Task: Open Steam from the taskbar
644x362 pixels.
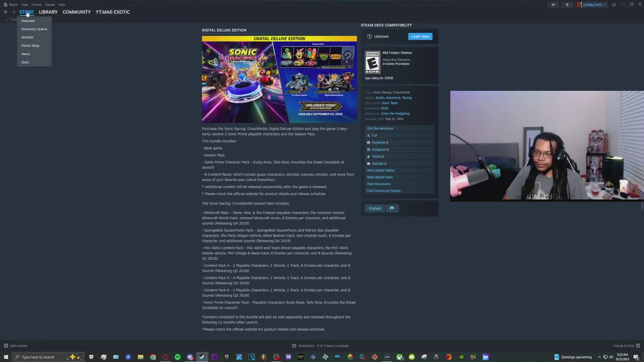Action: [x=202, y=357]
